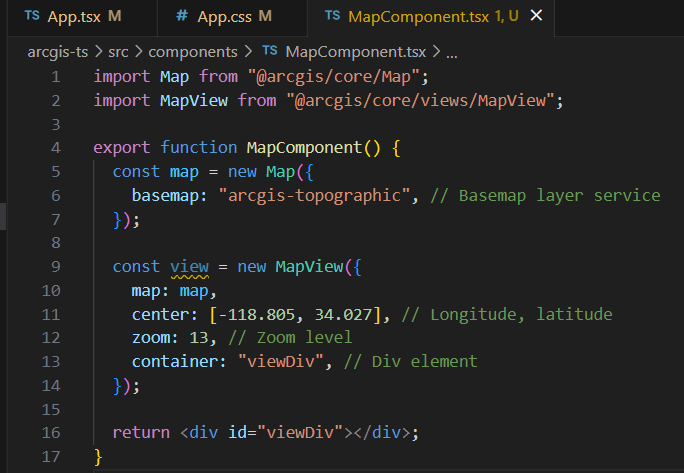Click the 'export' keyword on line 4
Image resolution: width=684 pixels, height=473 pixels.
pyautogui.click(x=122, y=148)
